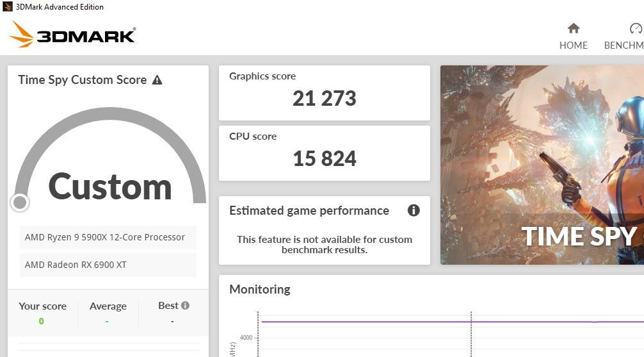
Task: Click the dashed vertical marker in chart middle
Action: click(x=471, y=334)
